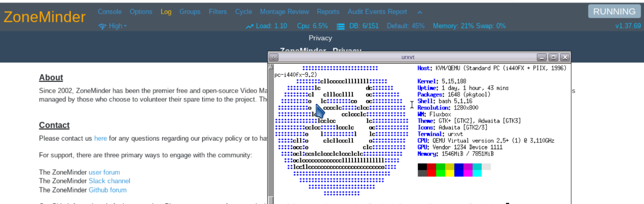Click the Memory: 21% Swap: 0% text

click(x=469, y=26)
